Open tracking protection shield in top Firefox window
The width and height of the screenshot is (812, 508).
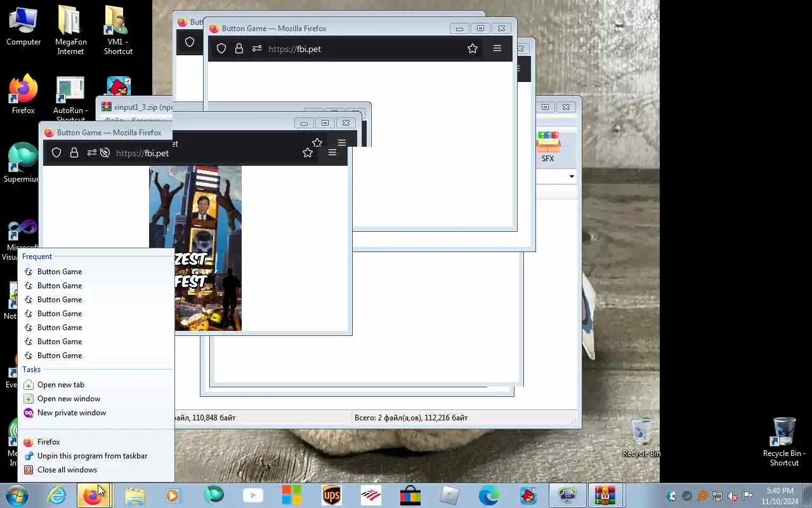click(221, 48)
